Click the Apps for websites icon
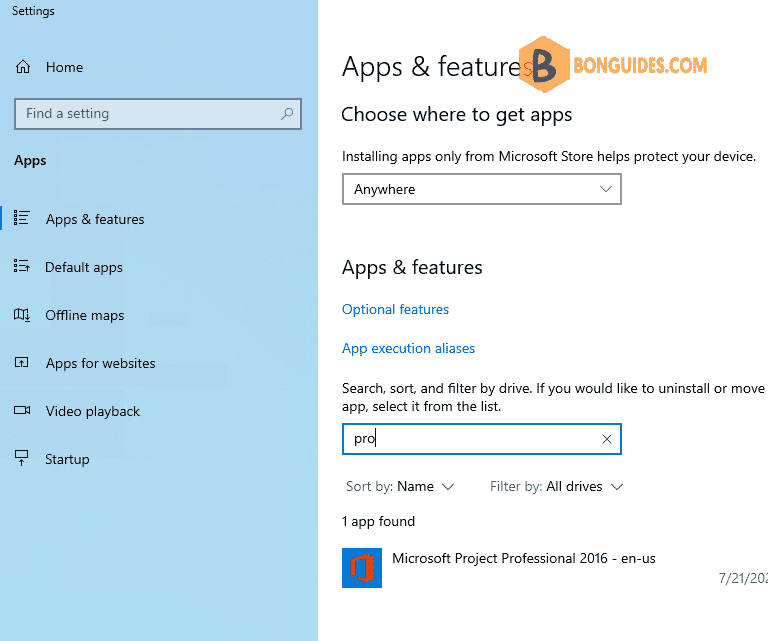 point(22,362)
